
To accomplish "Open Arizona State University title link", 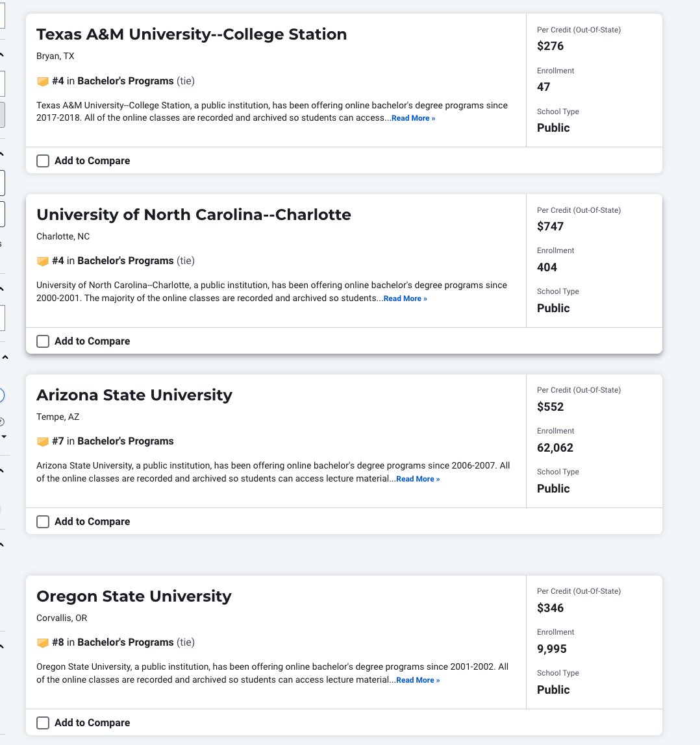I will click(134, 395).
